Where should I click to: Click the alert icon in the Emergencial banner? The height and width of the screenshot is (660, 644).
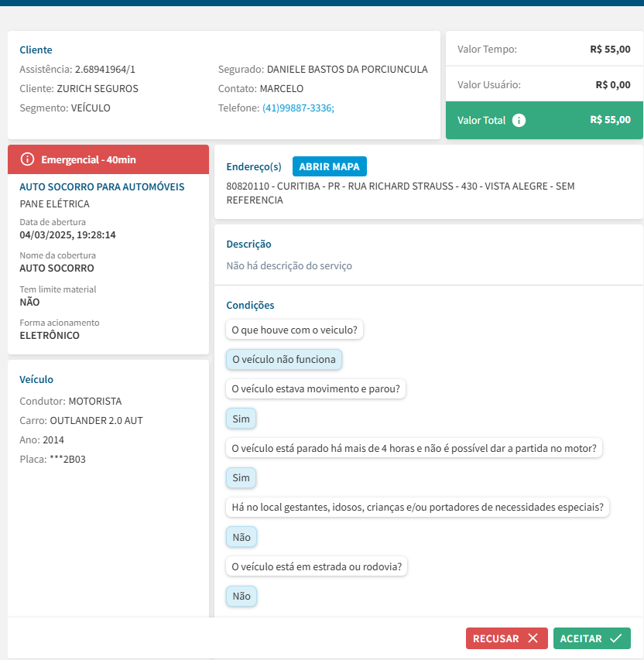(28, 159)
